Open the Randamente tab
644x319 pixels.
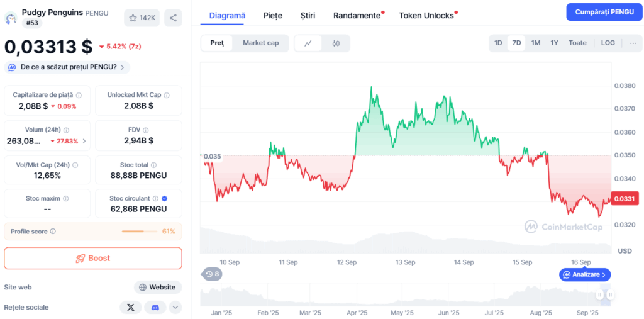click(x=357, y=16)
